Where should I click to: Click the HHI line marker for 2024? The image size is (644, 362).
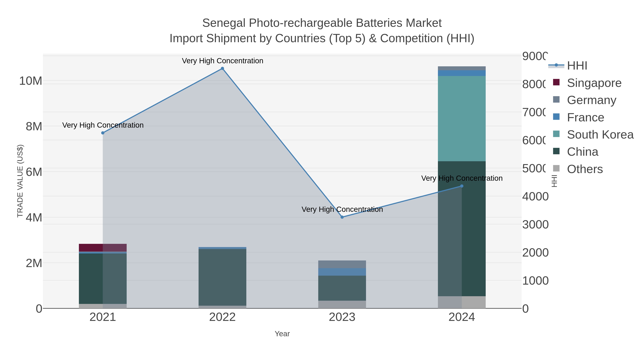point(462,186)
